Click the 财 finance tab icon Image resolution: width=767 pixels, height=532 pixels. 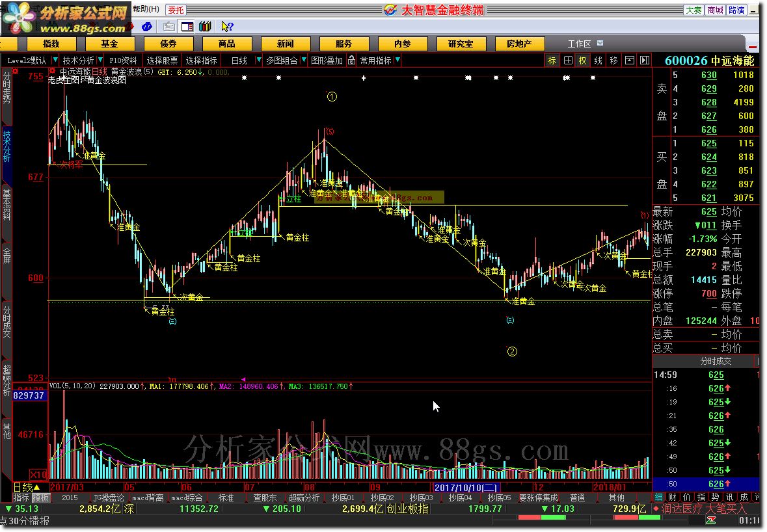click(x=673, y=497)
